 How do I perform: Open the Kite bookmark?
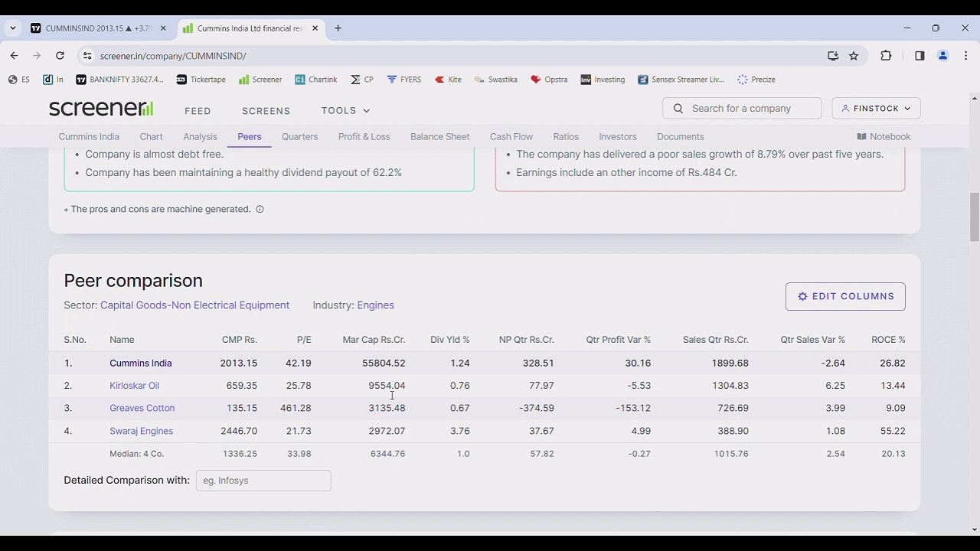pos(448,80)
